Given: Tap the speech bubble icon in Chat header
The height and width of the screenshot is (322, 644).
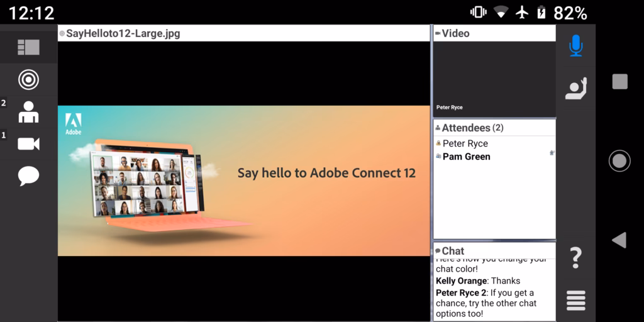Looking at the screenshot, I should point(438,250).
